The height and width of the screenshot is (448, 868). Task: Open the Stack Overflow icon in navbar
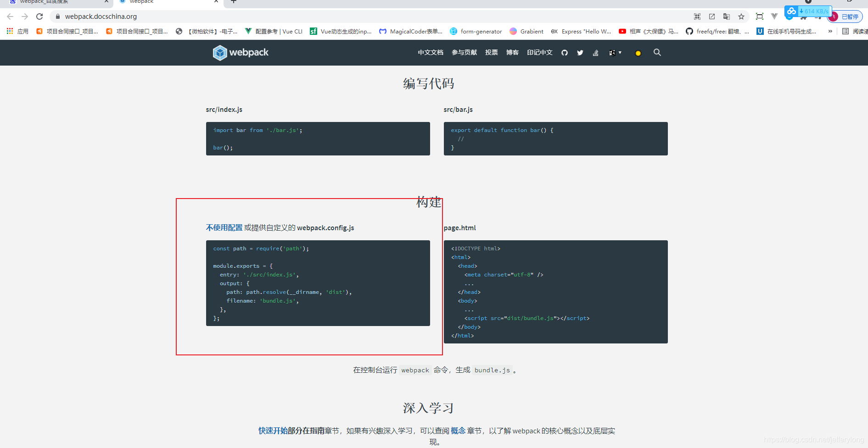[595, 53]
